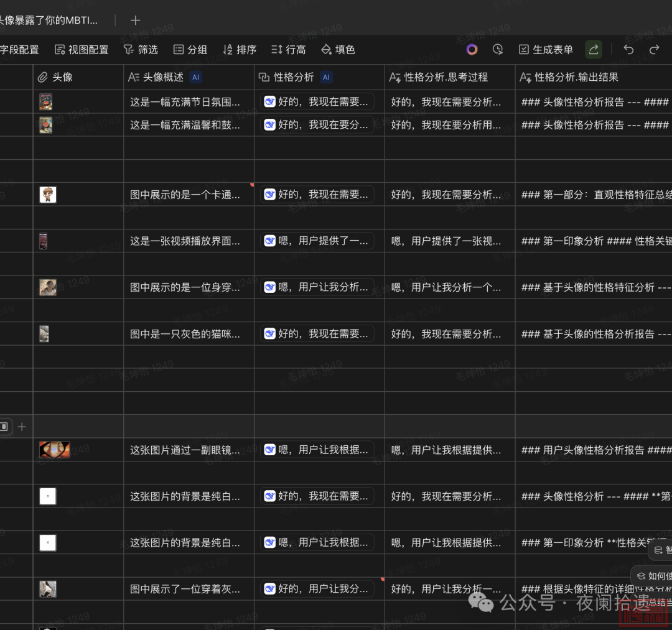The image size is (672, 630).
Task: Undo the last action
Action: 628,50
